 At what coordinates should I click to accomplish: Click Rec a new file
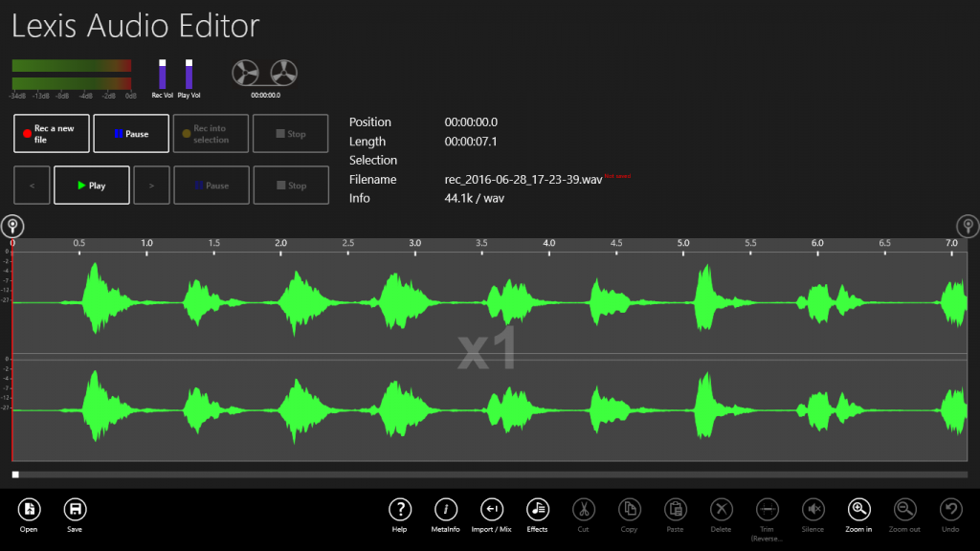(x=51, y=133)
